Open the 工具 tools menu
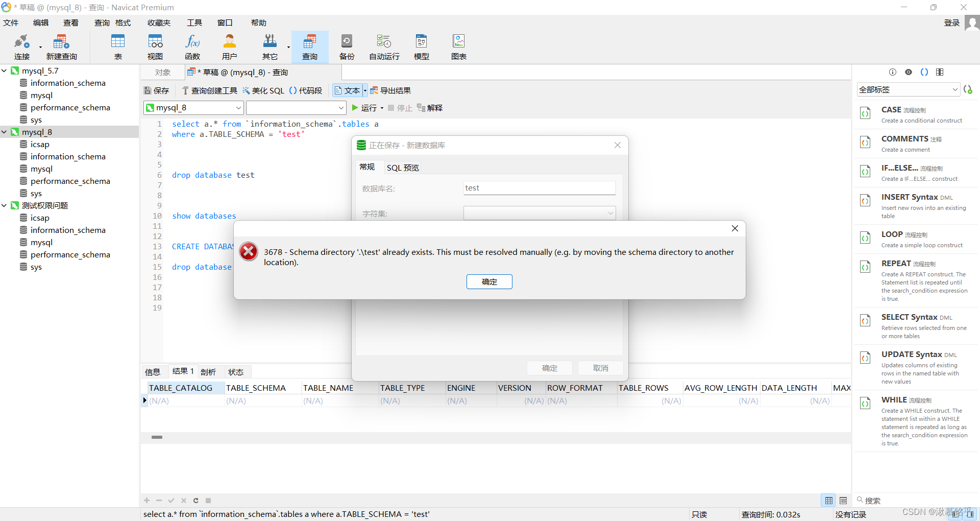 194,22
